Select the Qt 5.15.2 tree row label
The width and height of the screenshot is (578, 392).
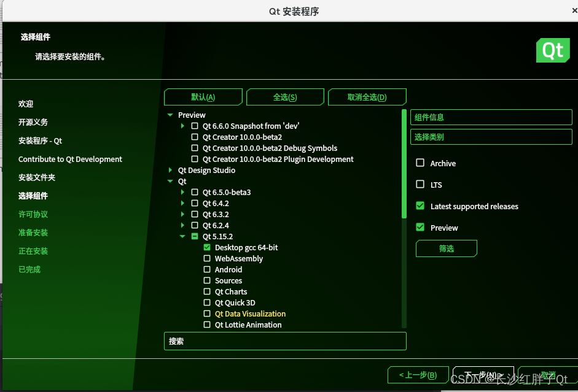coord(217,236)
